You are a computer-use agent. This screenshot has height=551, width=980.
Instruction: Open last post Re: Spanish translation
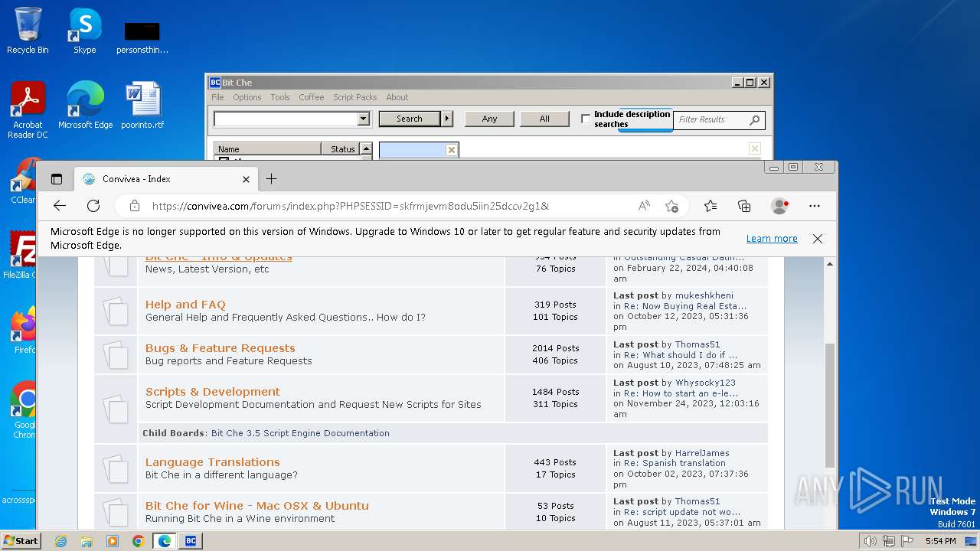click(x=676, y=463)
